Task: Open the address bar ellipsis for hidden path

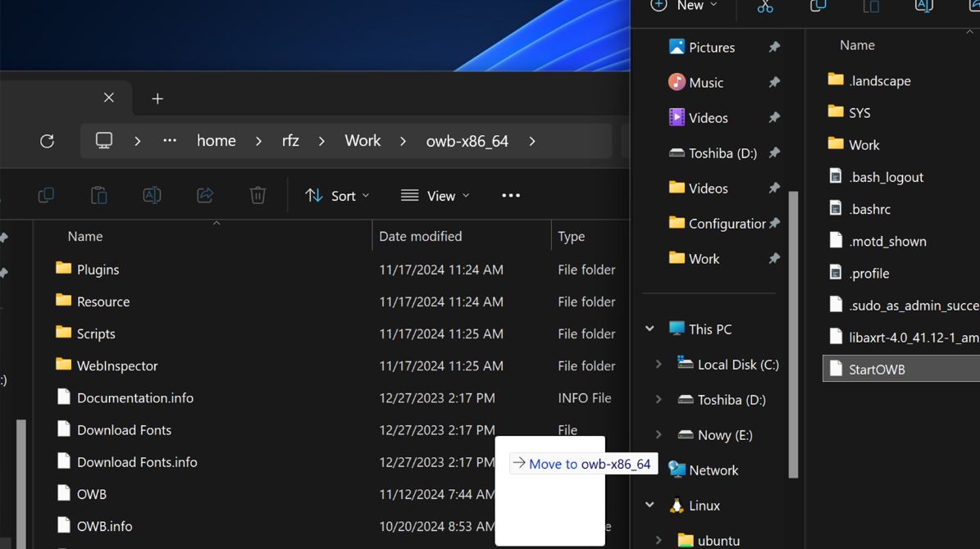Action: 170,141
